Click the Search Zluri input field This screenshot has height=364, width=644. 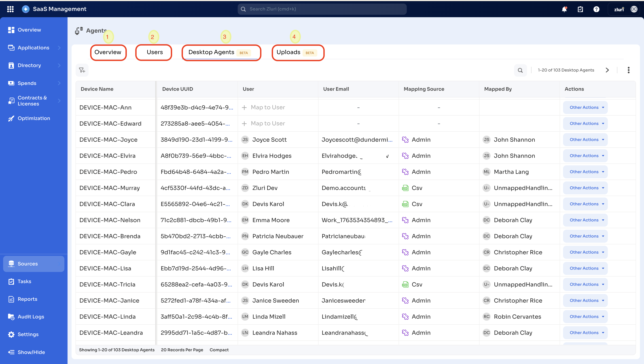322,9
